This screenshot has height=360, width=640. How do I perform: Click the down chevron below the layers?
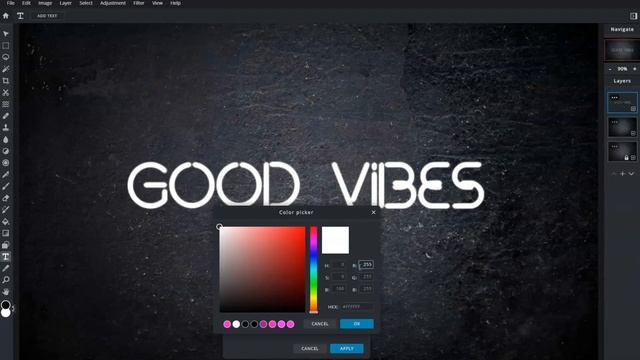[631, 174]
